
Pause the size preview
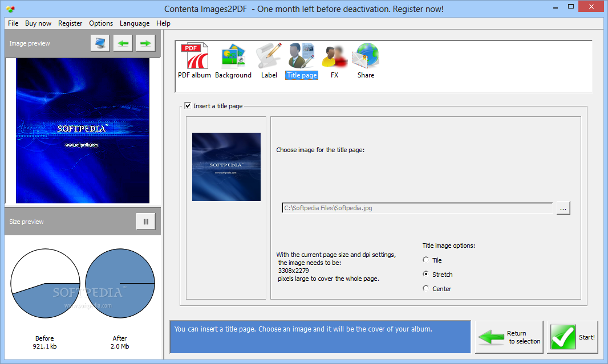point(146,222)
